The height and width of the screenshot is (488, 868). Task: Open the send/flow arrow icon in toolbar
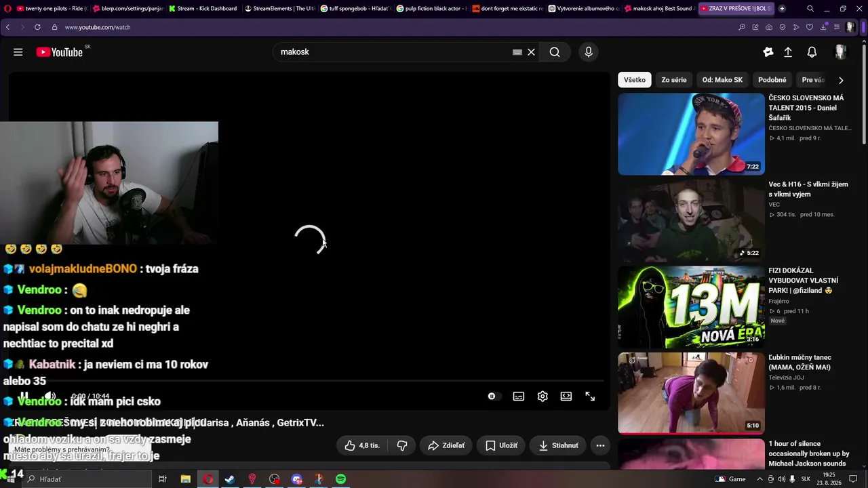[x=795, y=27]
